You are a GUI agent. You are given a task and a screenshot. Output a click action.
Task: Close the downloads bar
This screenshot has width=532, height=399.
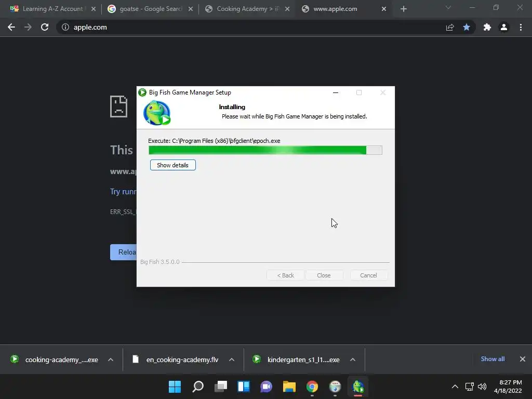pyautogui.click(x=523, y=359)
